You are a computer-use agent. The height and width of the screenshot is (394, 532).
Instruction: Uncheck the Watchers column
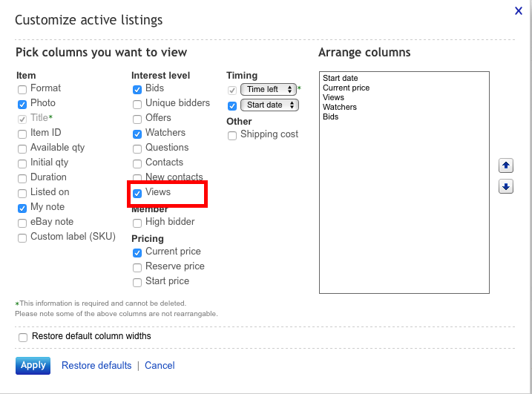click(x=137, y=134)
